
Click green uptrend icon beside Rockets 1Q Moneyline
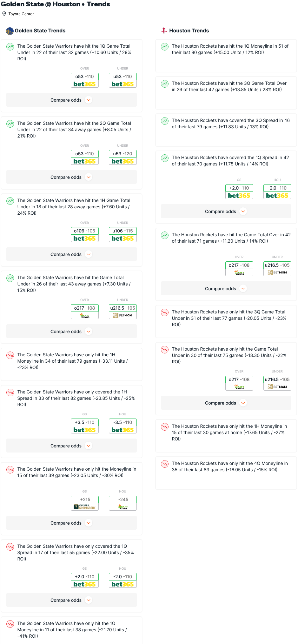pyautogui.click(x=165, y=47)
